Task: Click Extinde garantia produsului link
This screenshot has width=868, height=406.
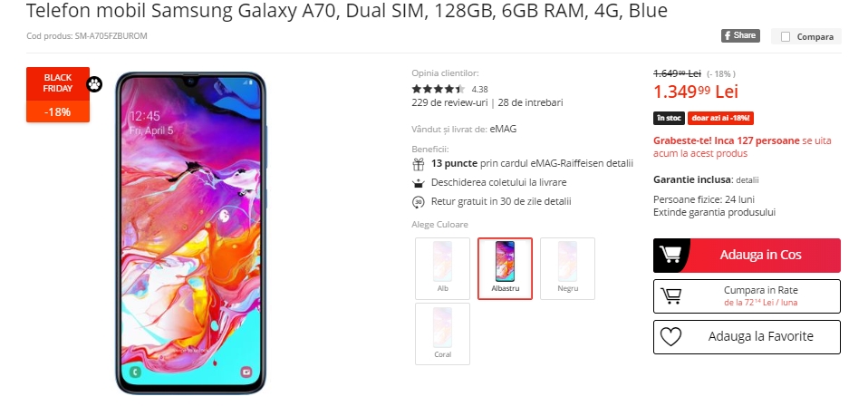Action: 714,212
